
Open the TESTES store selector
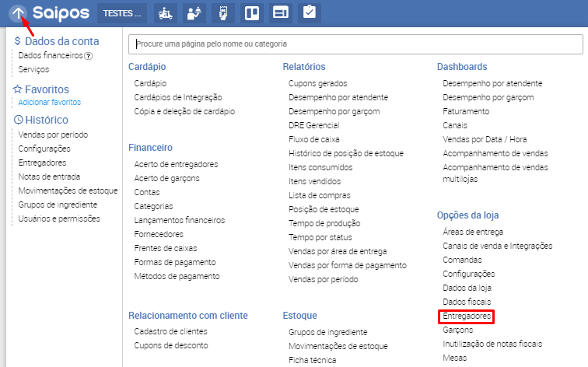[x=124, y=13]
